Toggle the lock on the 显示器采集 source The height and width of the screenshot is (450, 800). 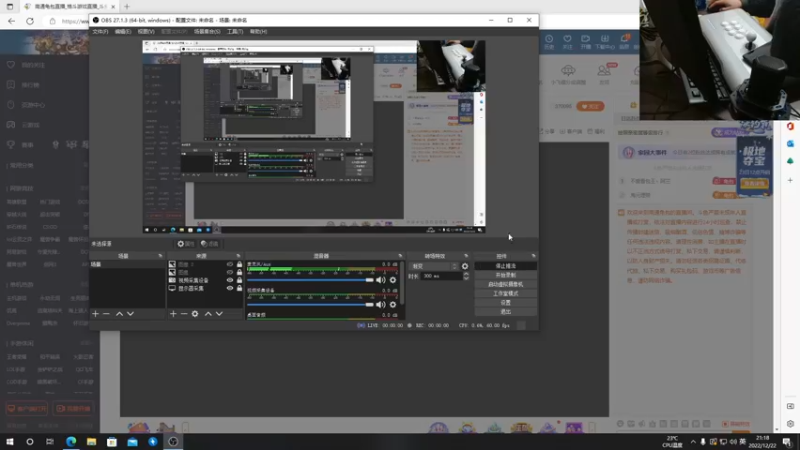click(239, 288)
